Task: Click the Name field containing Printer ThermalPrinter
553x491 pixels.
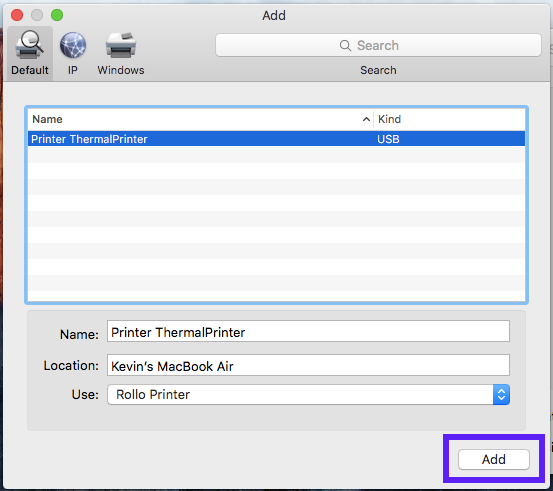Action: [x=308, y=331]
